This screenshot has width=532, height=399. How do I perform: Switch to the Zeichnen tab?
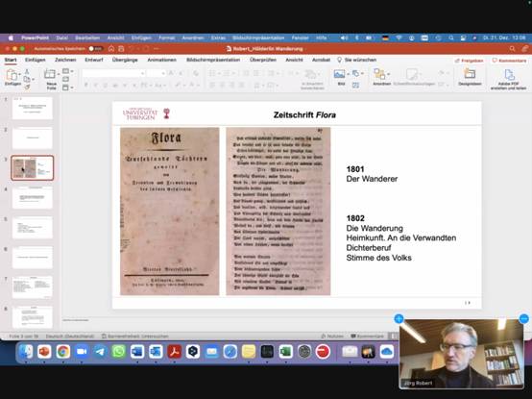click(x=65, y=60)
